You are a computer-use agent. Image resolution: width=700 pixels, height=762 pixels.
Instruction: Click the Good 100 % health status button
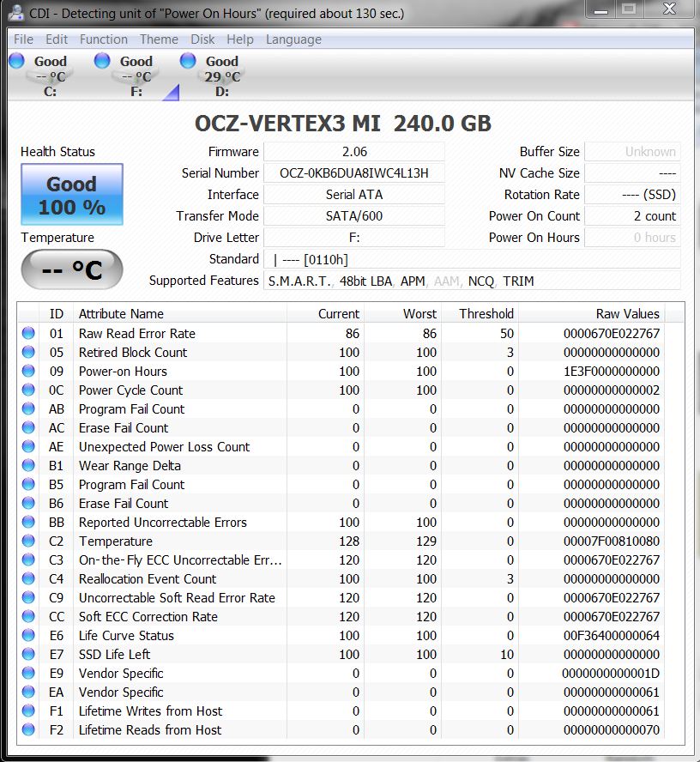(72, 196)
